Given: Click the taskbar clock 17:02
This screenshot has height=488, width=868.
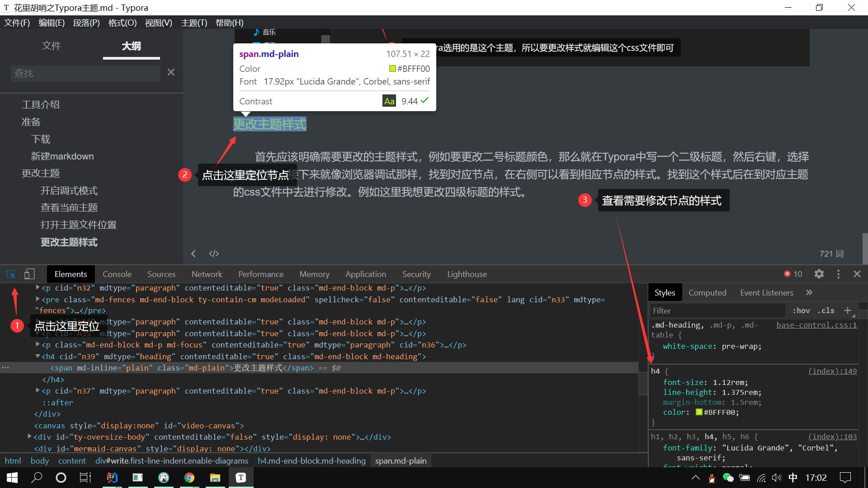Looking at the screenshot, I should click(816, 478).
